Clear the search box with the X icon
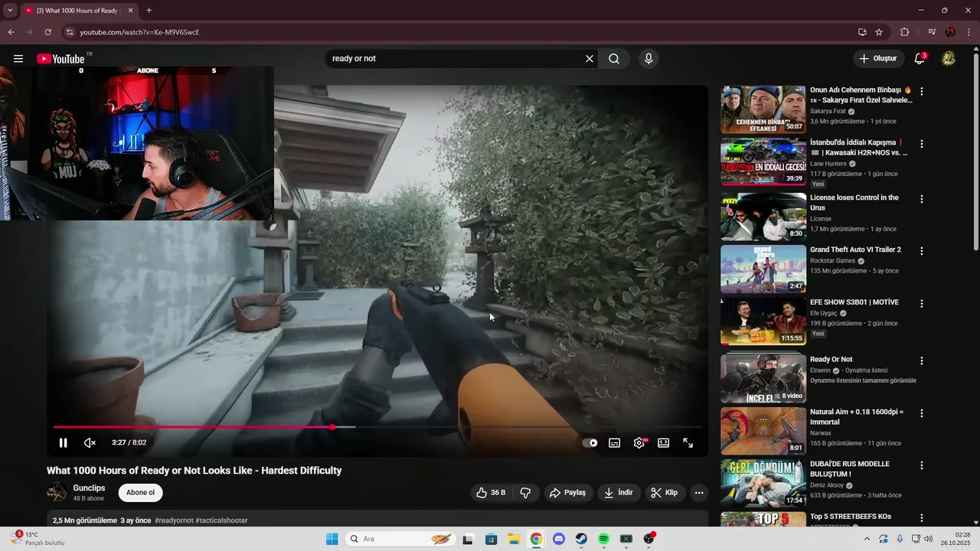 [590, 59]
